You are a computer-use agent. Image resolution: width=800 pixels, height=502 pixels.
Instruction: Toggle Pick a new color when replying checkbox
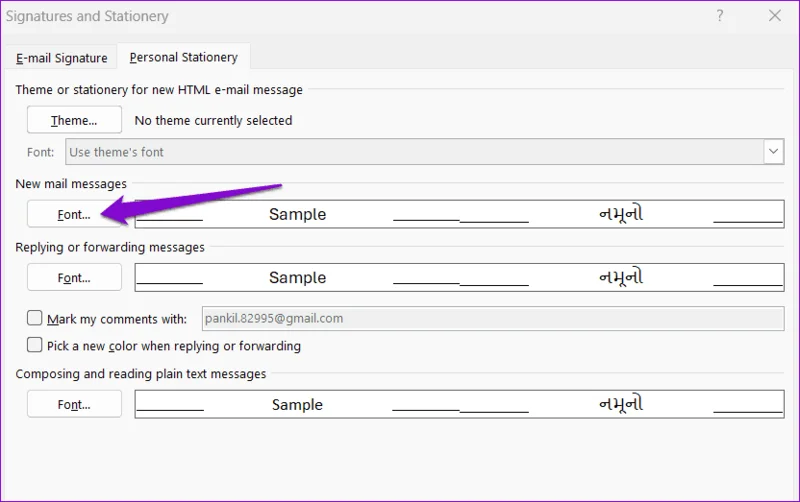[x=34, y=345]
